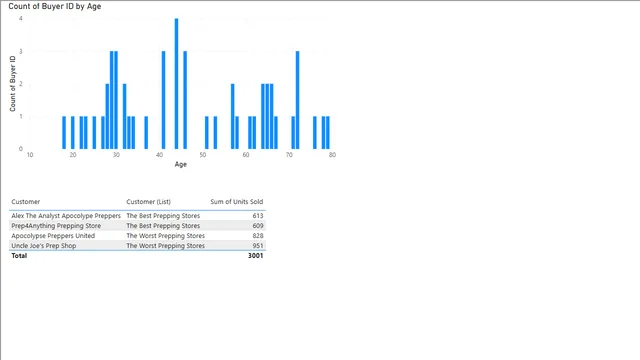Select 'Alex The Analyst Apocolype Preppers' cell
The width and height of the screenshot is (640, 360).
tap(66, 216)
